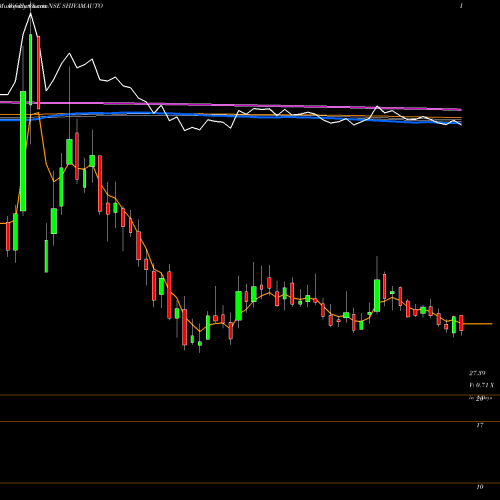Select the tallest green candlestick on the left
500x500 pixels.
point(23,151)
